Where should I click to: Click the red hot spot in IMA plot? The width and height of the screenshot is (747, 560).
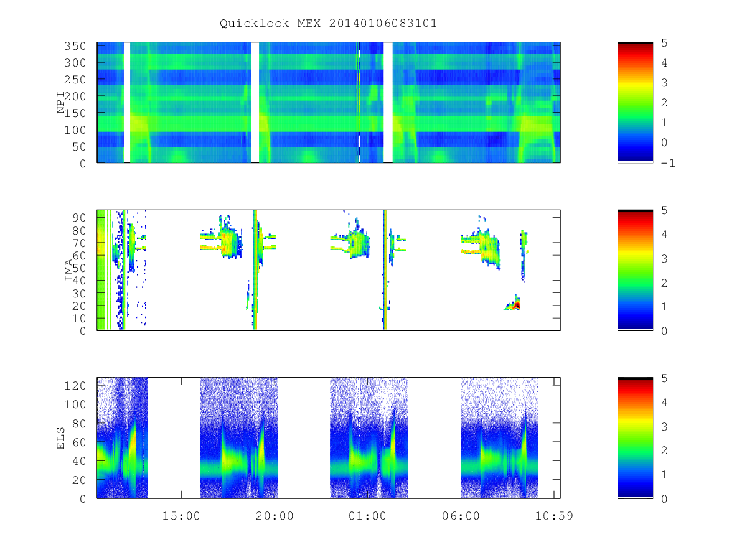coord(517,305)
